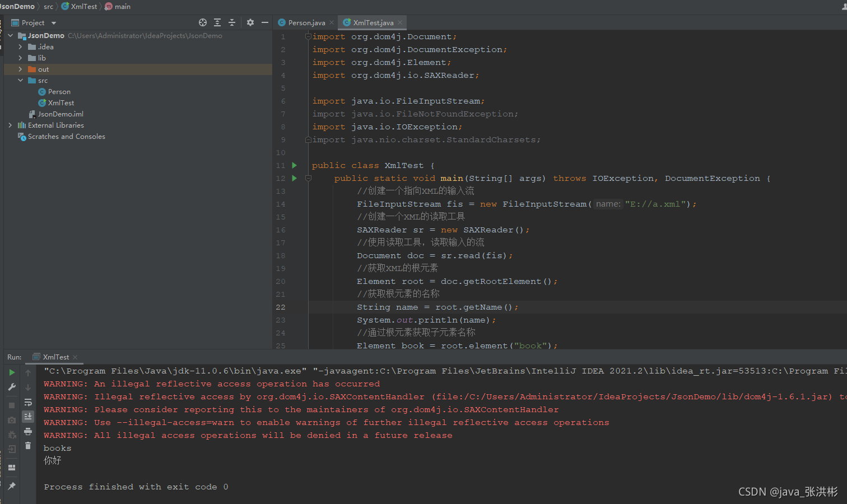Click Expand All in Project panel
The width and height of the screenshot is (847, 504).
coord(217,22)
